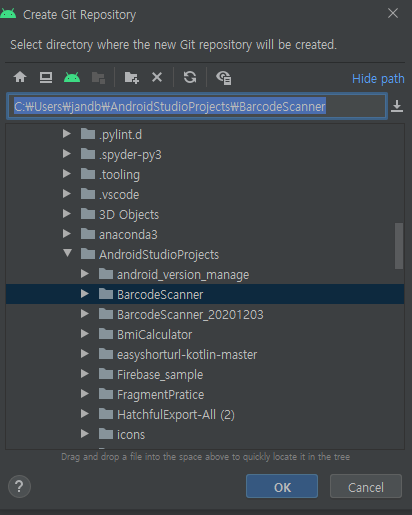
Task: Go to project directory Android icon
Action: click(x=72, y=77)
